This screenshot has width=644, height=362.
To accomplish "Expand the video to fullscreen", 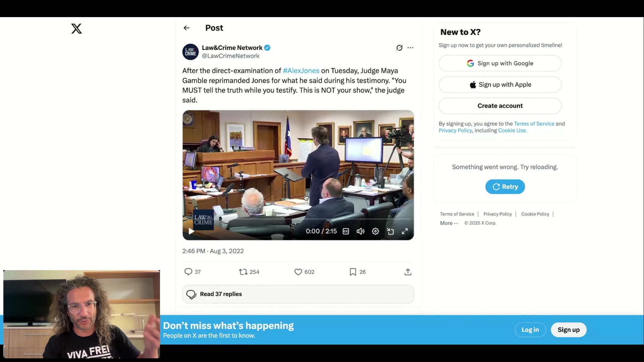I will (x=405, y=231).
